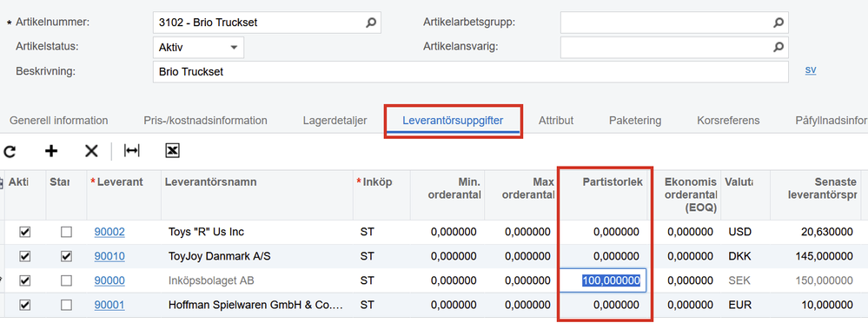Add a new supplier row
This screenshot has height=336, width=868.
pyautogui.click(x=51, y=150)
